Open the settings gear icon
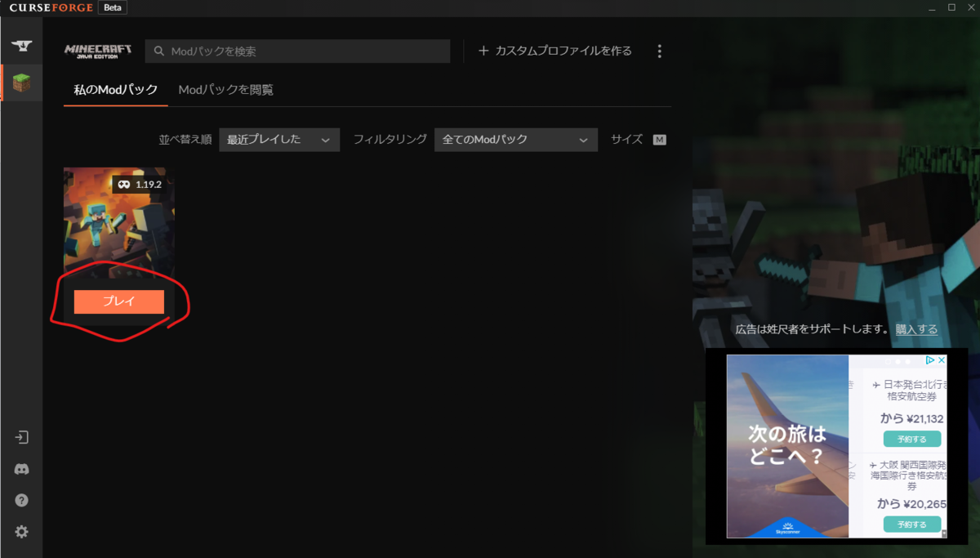Viewport: 980px width, 558px height. (22, 532)
